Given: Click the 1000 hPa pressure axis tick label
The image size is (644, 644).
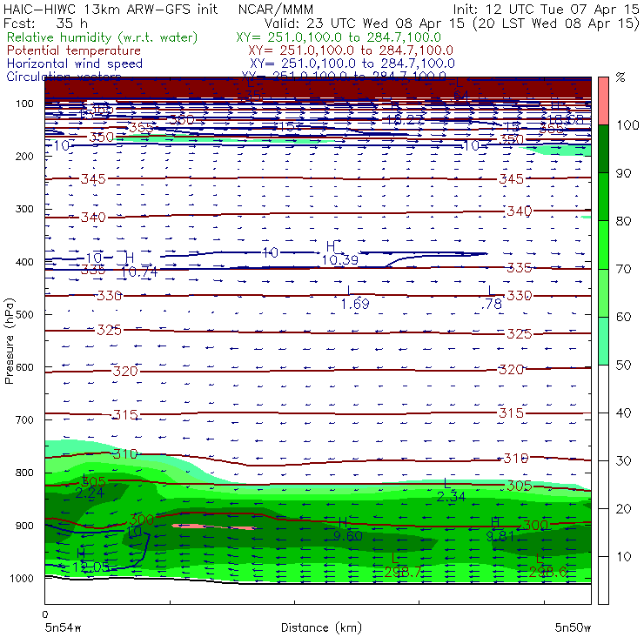Looking at the screenshot, I should pyautogui.click(x=22, y=578).
